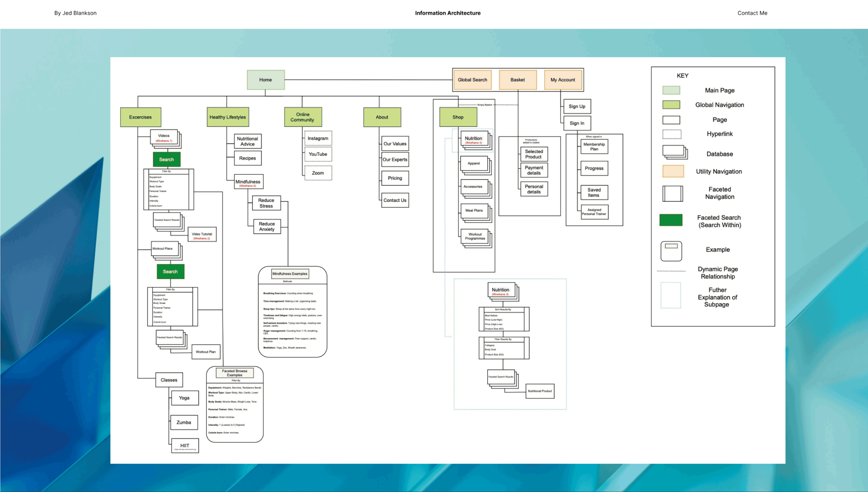The width and height of the screenshot is (868, 492).
Task: Click the Utility Navigation legend swatch
Action: (673, 171)
